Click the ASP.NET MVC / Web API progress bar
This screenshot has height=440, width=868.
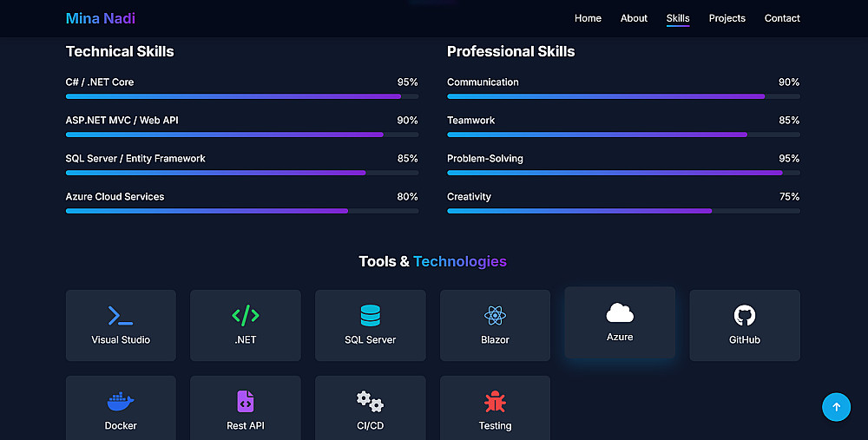[242, 135]
